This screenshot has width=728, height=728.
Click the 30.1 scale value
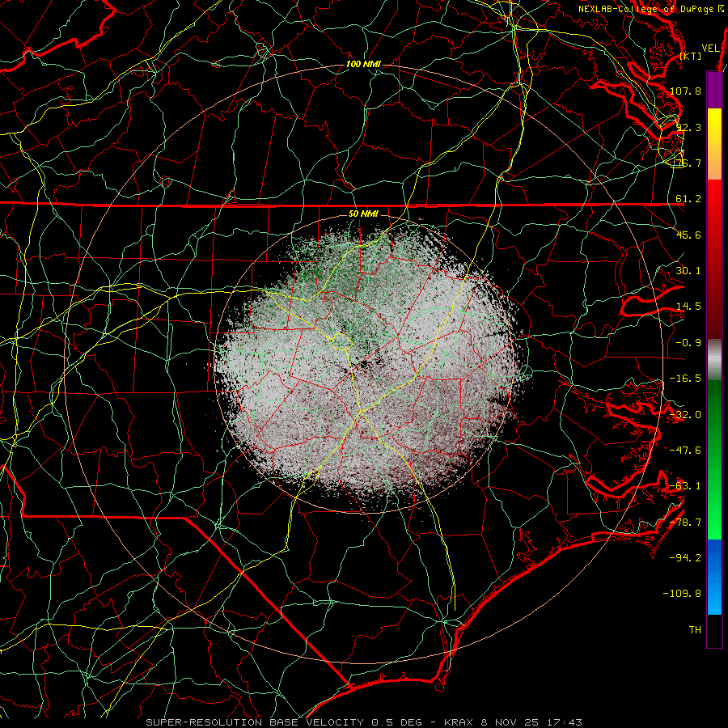(x=688, y=271)
